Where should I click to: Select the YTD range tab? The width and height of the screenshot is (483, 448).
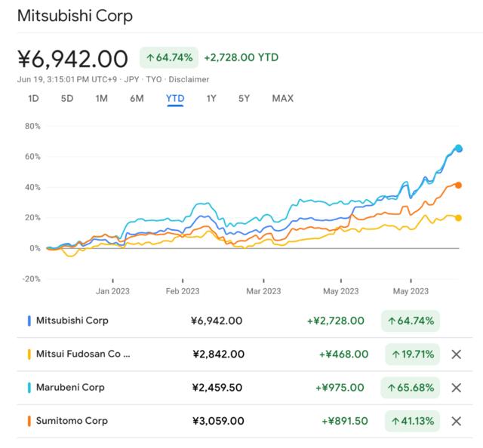click(175, 98)
